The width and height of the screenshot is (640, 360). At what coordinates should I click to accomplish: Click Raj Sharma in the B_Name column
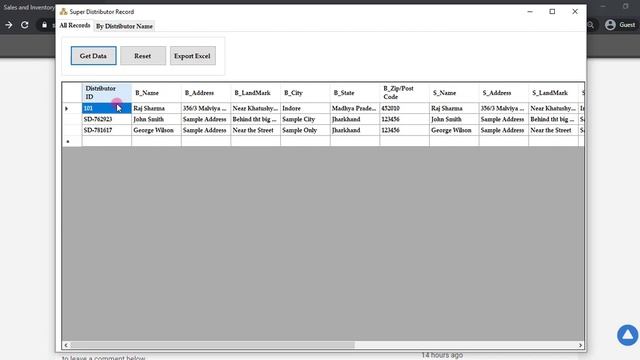[156, 108]
